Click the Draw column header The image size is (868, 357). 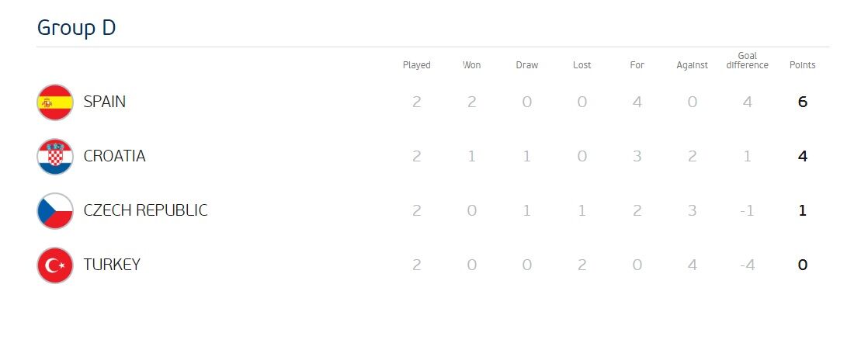527,65
